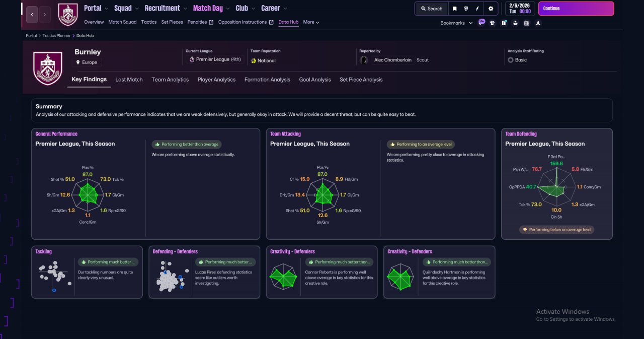
Task: Open the tactics board shortcut icon
Action: [x=504, y=23]
